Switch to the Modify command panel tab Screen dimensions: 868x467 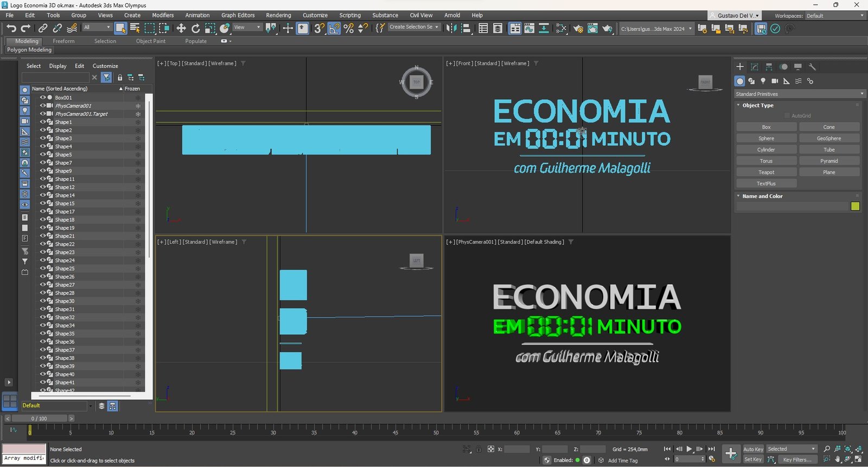pos(755,67)
